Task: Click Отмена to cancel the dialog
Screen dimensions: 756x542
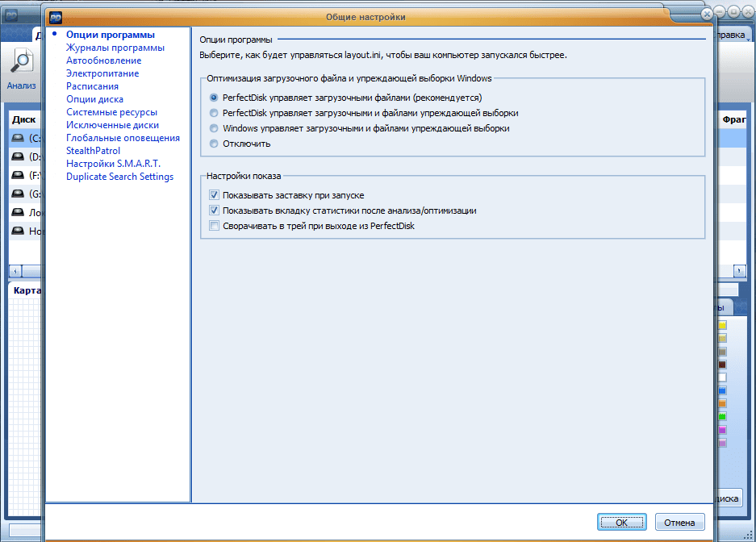Action: click(x=679, y=523)
